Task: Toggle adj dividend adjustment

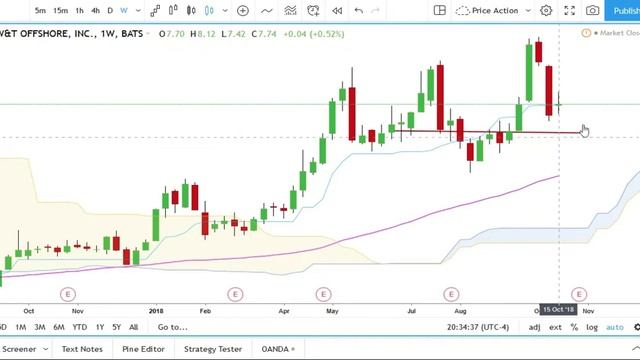Action: click(x=534, y=327)
